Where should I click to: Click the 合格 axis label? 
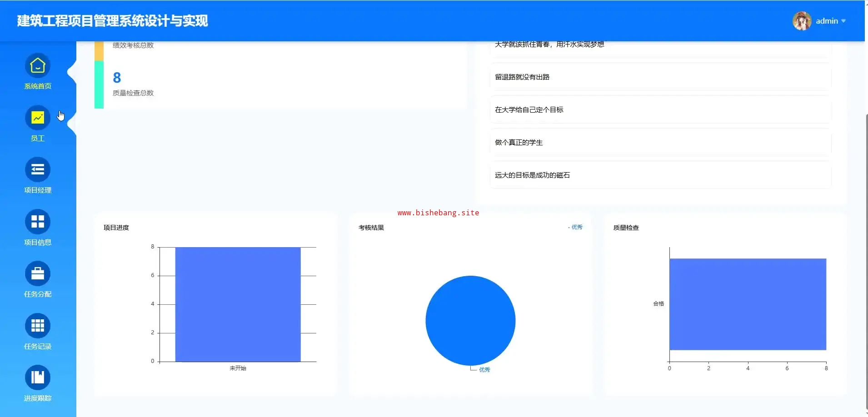[x=658, y=304]
